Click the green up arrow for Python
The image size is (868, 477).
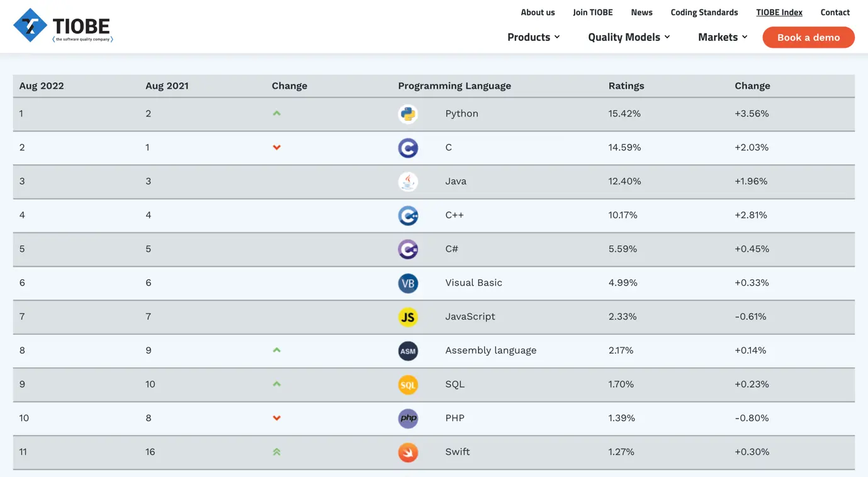click(x=276, y=114)
